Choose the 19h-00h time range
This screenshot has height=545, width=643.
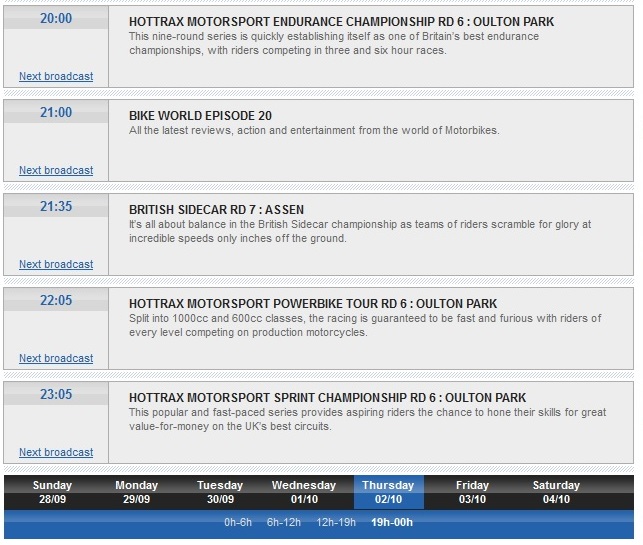click(392, 522)
